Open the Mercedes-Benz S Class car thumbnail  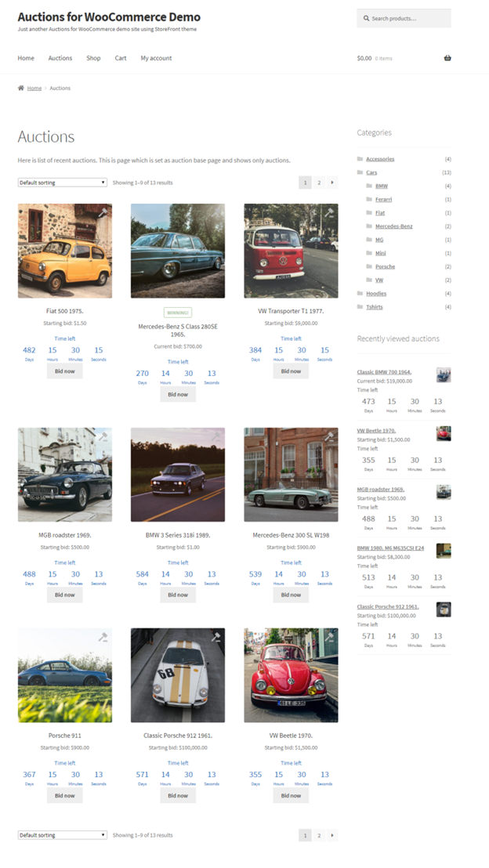click(x=178, y=251)
